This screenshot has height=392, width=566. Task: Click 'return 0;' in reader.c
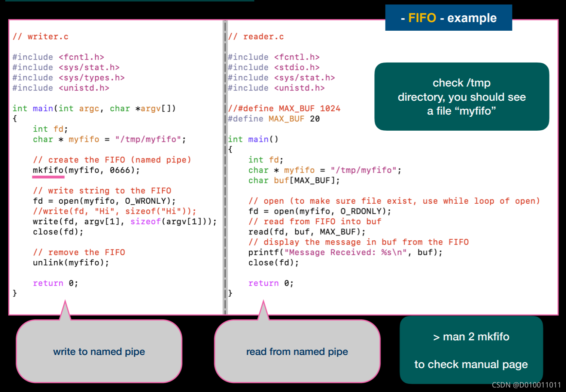[x=271, y=283]
